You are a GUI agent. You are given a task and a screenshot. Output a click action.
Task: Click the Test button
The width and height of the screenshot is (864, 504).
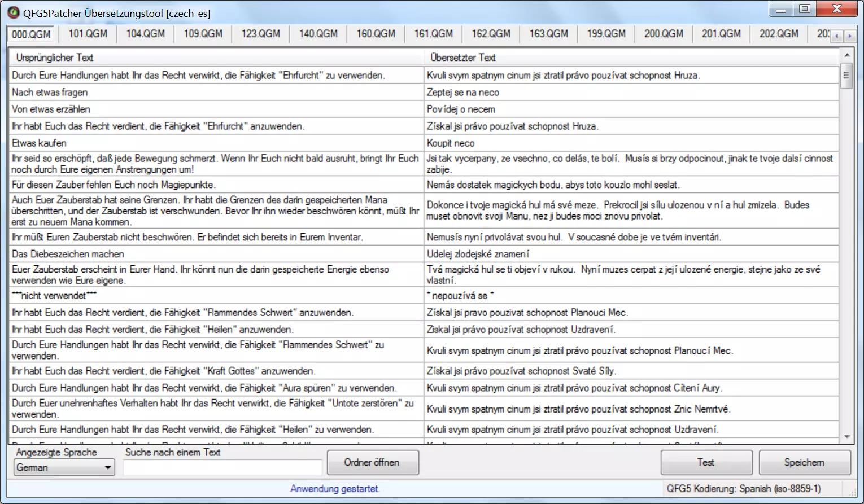coord(706,462)
